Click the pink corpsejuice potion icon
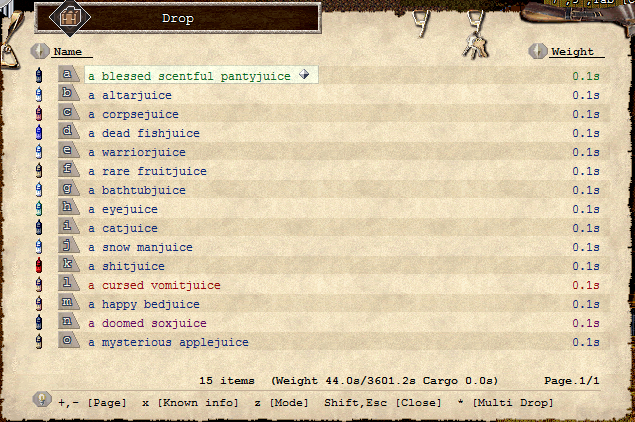 point(39,113)
